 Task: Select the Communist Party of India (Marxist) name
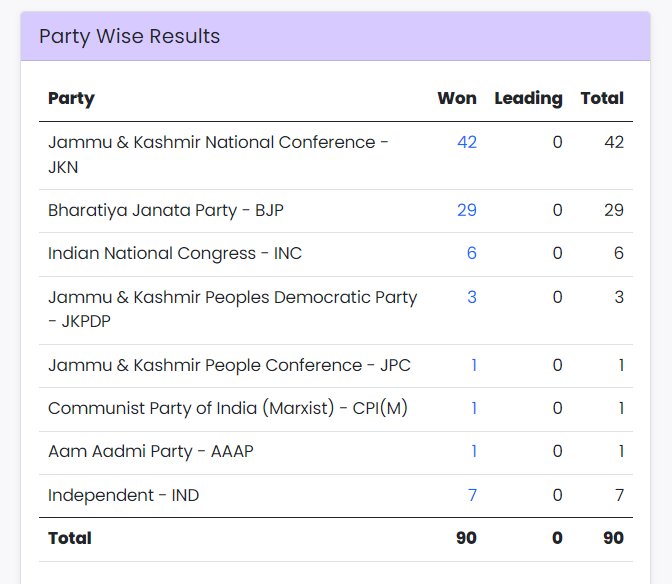click(x=228, y=408)
